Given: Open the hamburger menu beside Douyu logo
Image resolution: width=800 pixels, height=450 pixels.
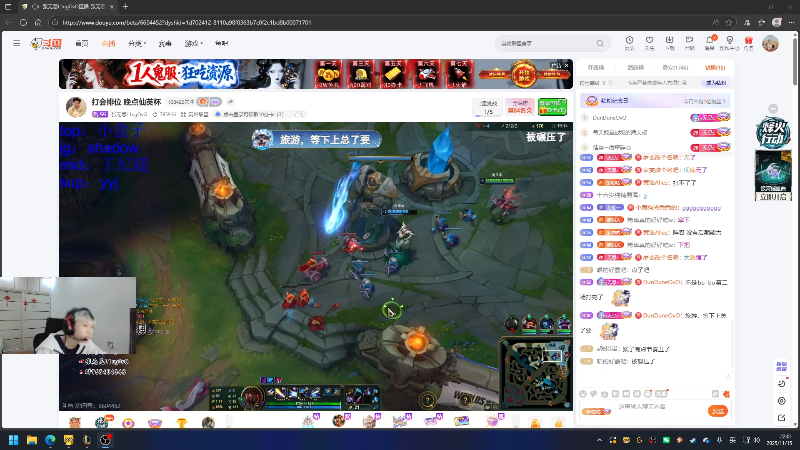Looking at the screenshot, I should pos(16,43).
